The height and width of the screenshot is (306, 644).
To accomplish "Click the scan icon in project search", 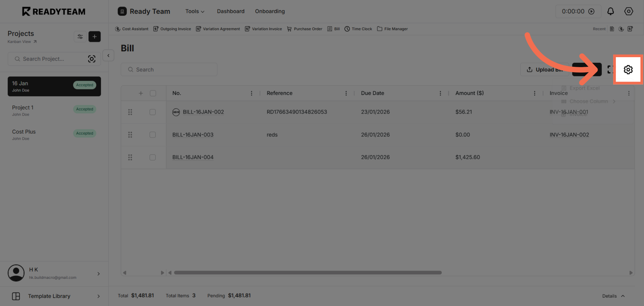I will 92,59.
